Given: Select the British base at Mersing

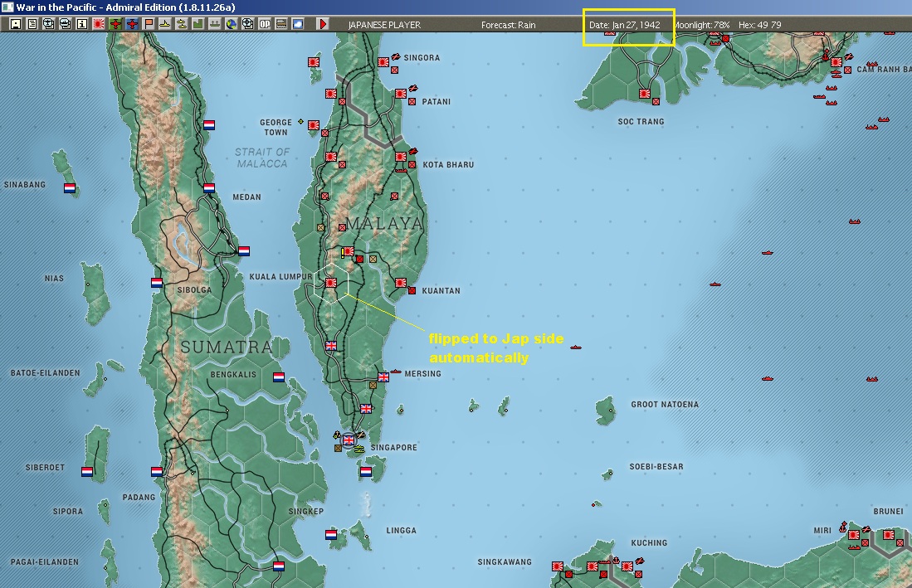Looking at the screenshot, I should point(383,377).
